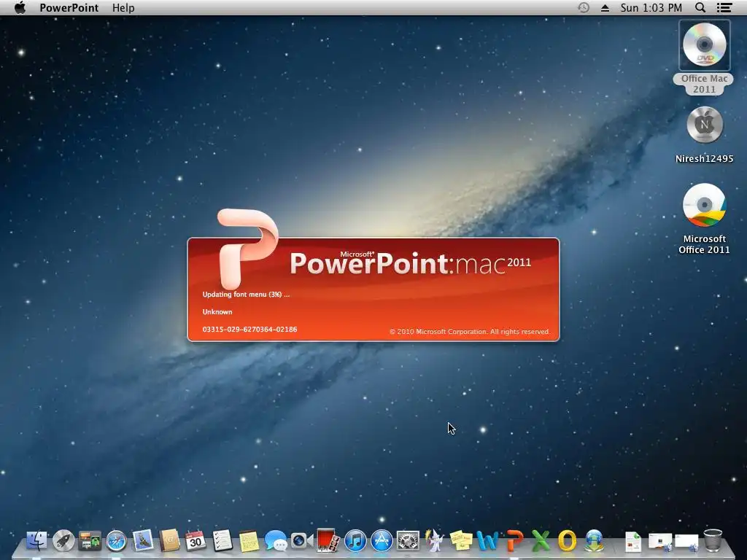Open the Help menu
The width and height of the screenshot is (747, 560).
[x=123, y=7]
